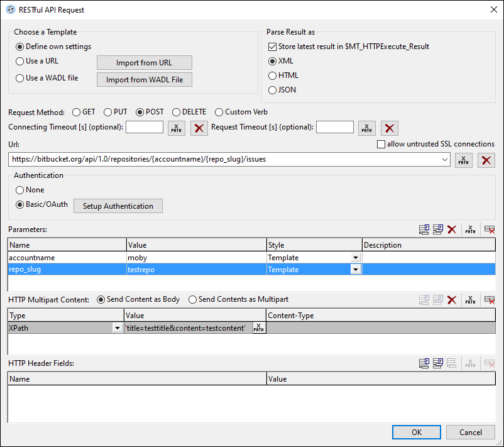The width and height of the screenshot is (504, 447).
Task: Open Style dropdown for accountname row
Action: (356, 258)
